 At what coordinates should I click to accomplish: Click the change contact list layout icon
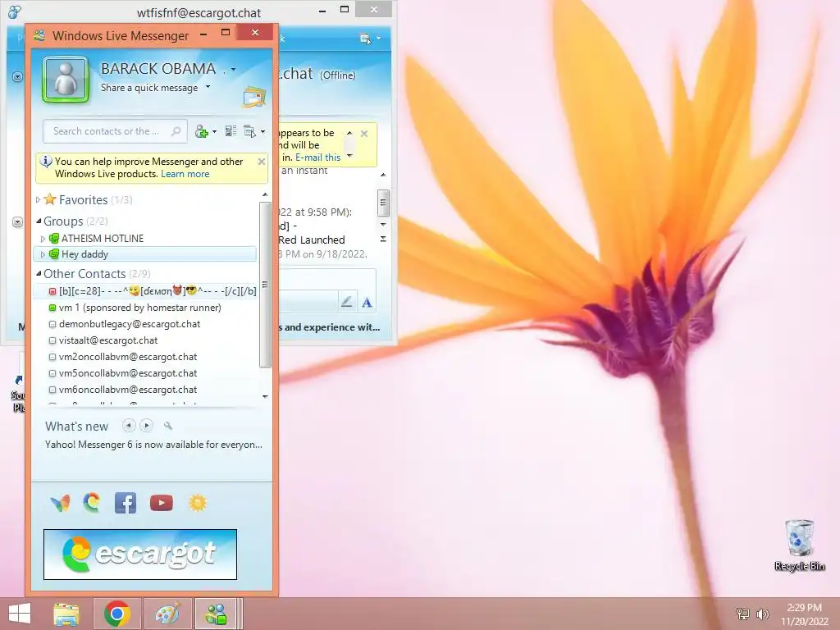(x=231, y=131)
